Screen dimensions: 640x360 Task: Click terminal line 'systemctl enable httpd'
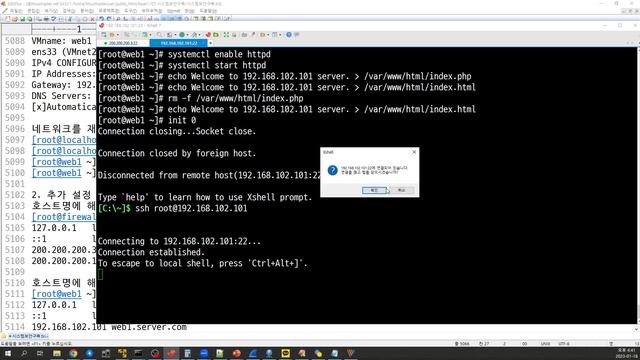pyautogui.click(x=219, y=54)
